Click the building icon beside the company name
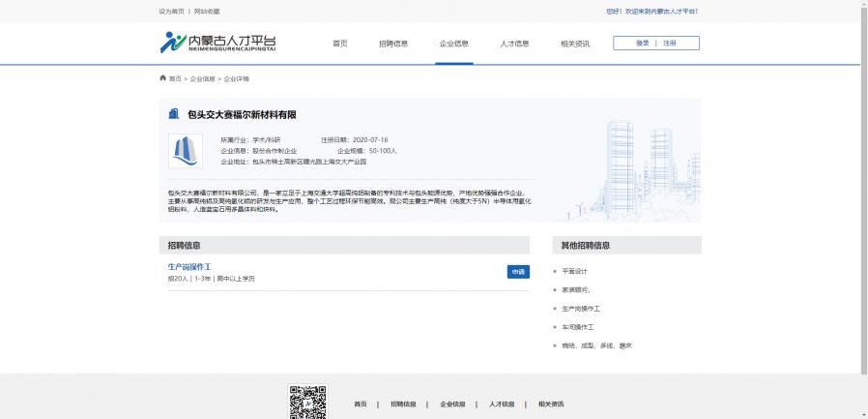Viewport: 868px width, 419px height. point(174,114)
